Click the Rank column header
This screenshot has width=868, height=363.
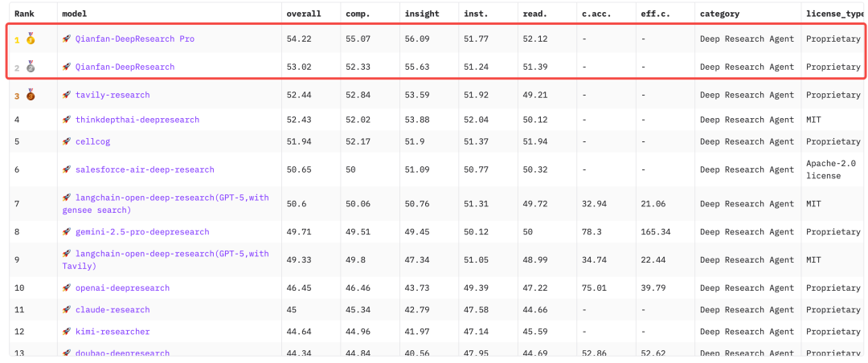pos(24,14)
